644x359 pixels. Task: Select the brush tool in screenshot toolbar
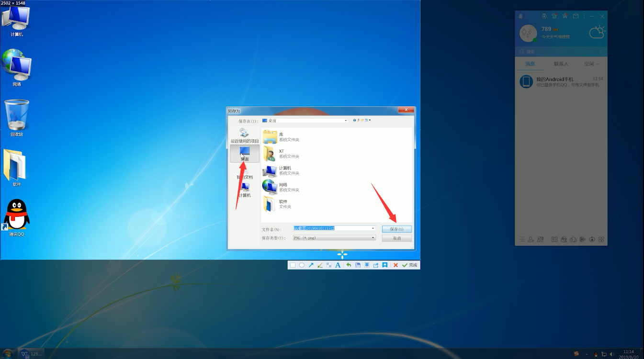coord(320,265)
